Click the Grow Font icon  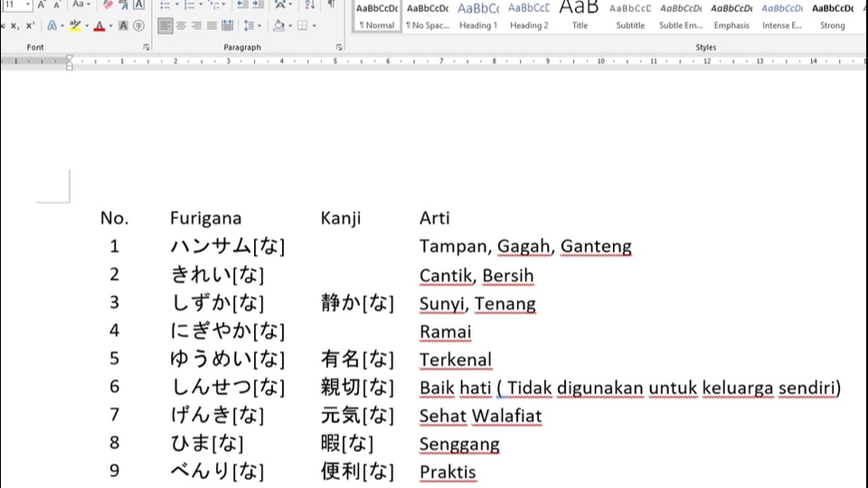pos(42,5)
